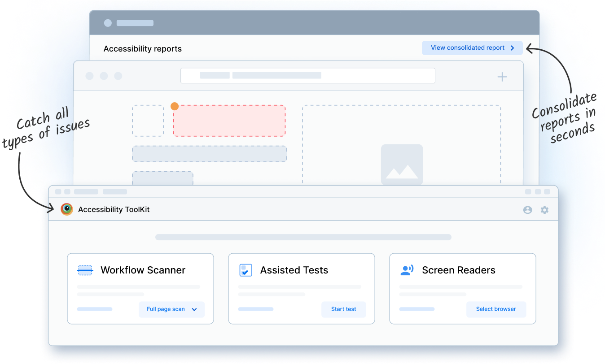Click the progress bar under the toolbar

[303, 237]
